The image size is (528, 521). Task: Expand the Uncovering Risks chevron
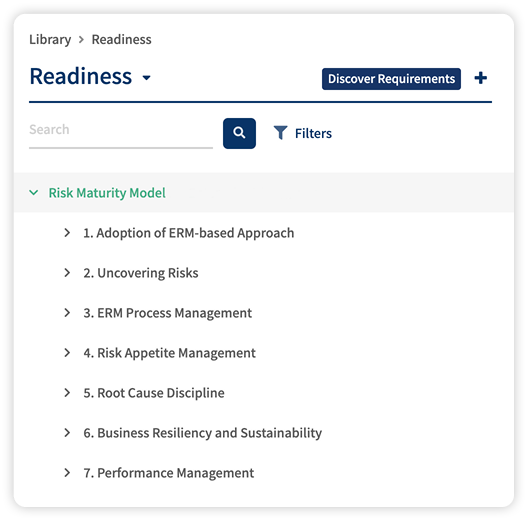click(x=67, y=273)
